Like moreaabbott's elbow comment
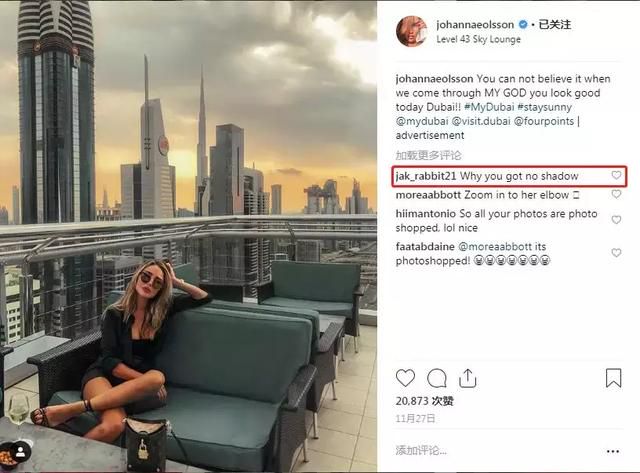 click(616, 194)
